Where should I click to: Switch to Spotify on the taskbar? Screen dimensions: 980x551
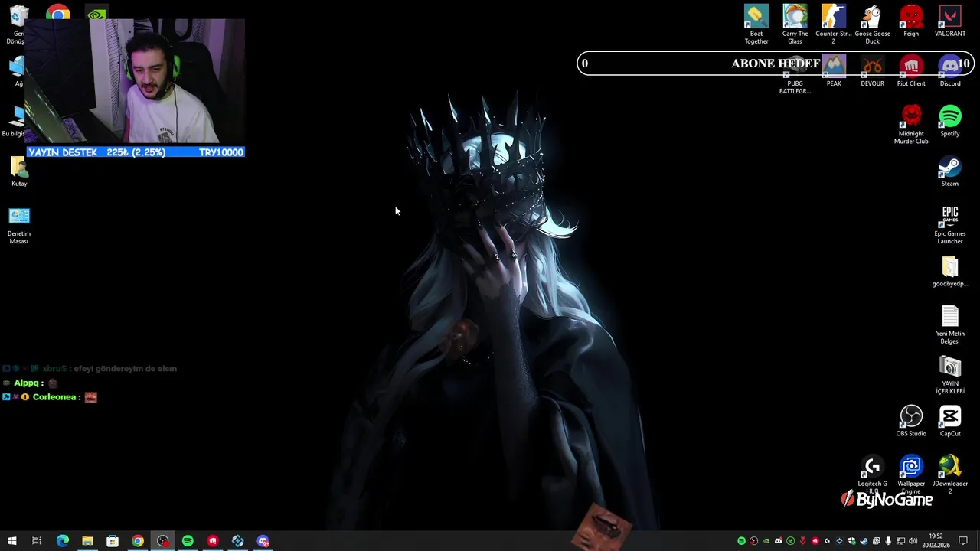coord(188,541)
